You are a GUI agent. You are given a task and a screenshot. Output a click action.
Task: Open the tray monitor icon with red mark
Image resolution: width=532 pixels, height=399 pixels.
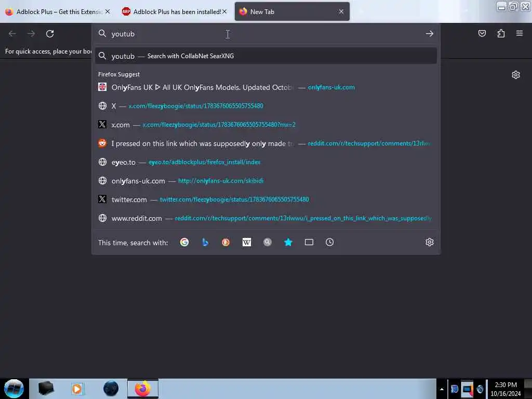coord(467,389)
